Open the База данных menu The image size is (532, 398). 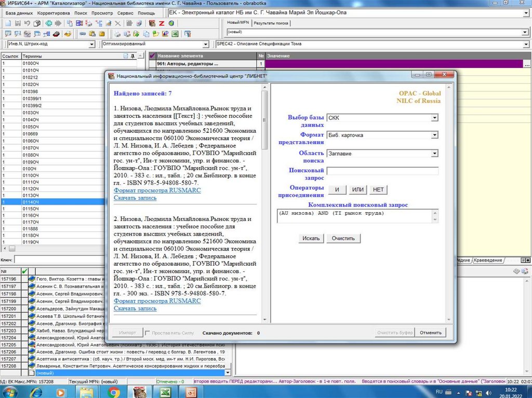[19, 13]
